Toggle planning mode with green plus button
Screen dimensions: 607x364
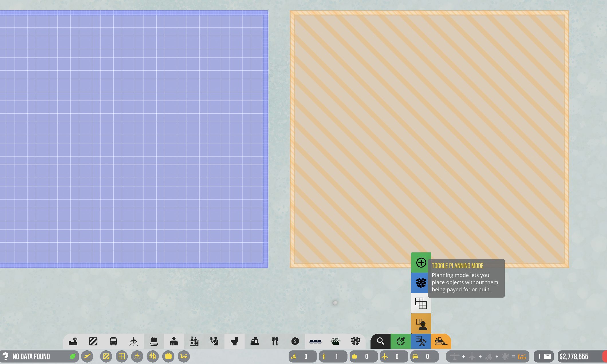421,262
